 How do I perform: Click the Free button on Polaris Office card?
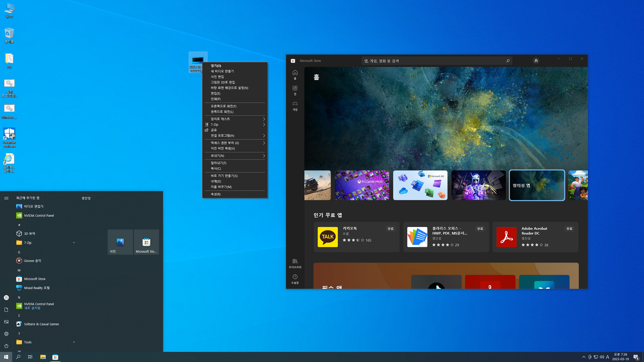coord(480,229)
